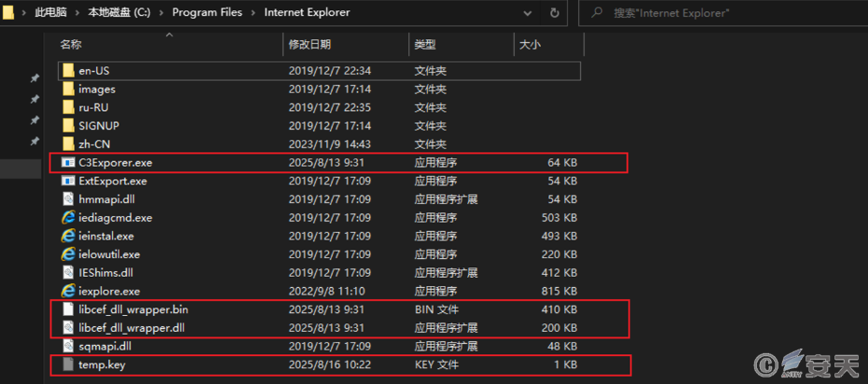Select the libcef_dll_wrapper.bin file icon

pos(68,309)
